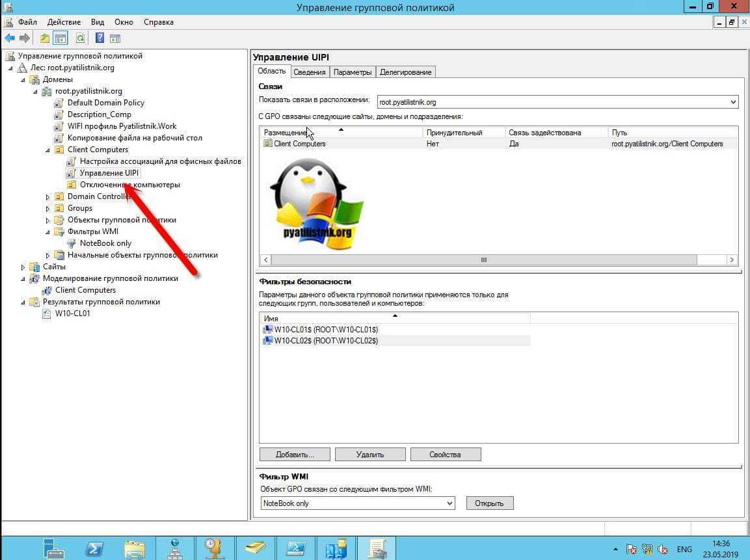Screen dimensions: 750x560
Task: Select Default Domain Policy in the tree
Action: tap(106, 103)
